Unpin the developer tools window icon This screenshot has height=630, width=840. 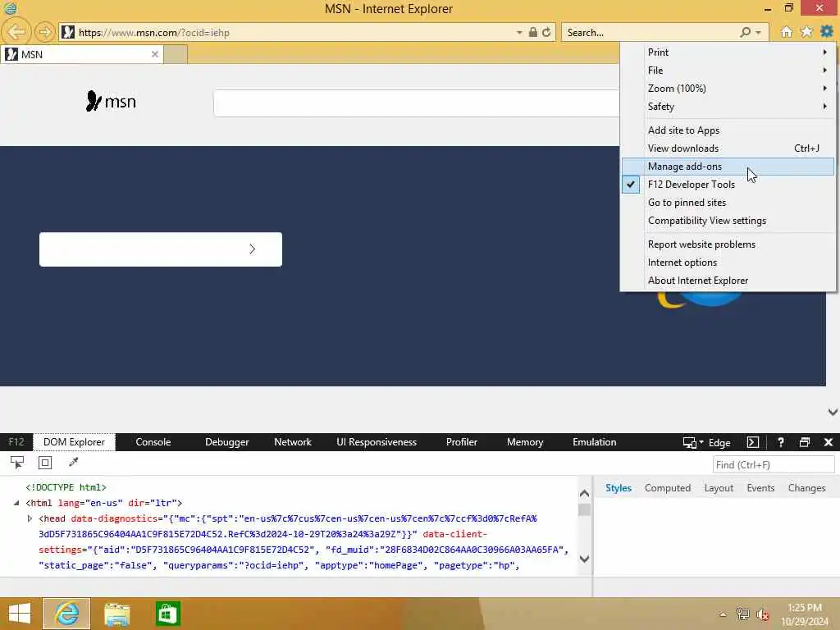click(x=804, y=442)
